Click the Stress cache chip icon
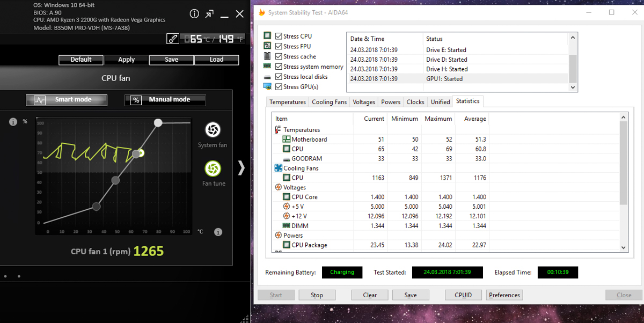644x323 pixels. [x=267, y=56]
